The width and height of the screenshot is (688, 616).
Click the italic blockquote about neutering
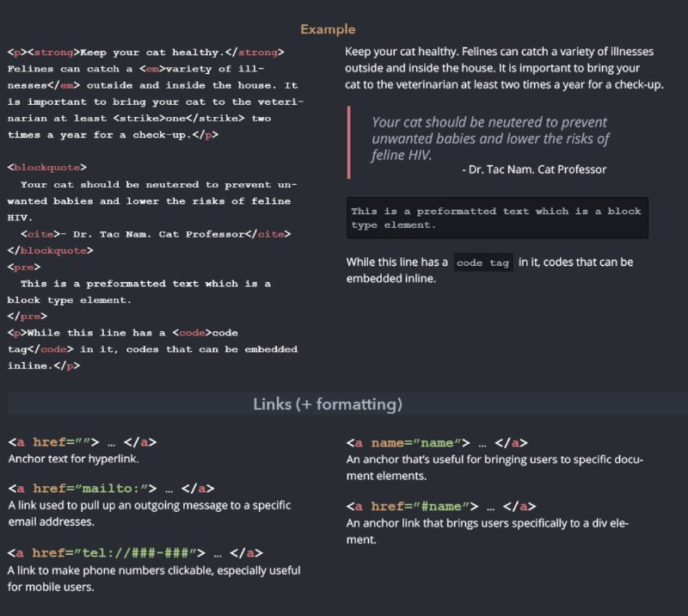pos(490,139)
